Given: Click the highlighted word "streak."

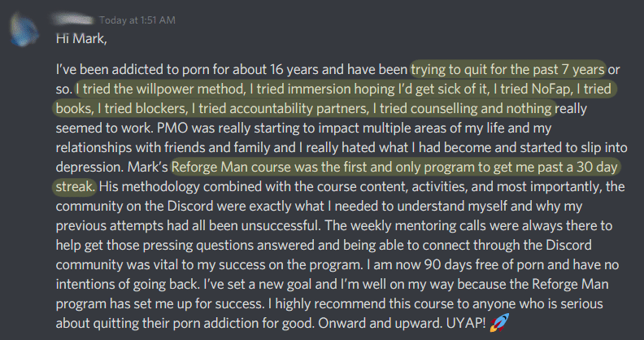Looking at the screenshot, I should [x=76, y=187].
